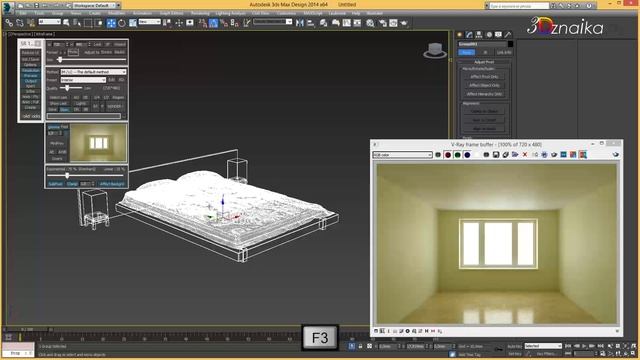Open the Selected key filter dropdown
640x360 pixels.
[x=543, y=346]
